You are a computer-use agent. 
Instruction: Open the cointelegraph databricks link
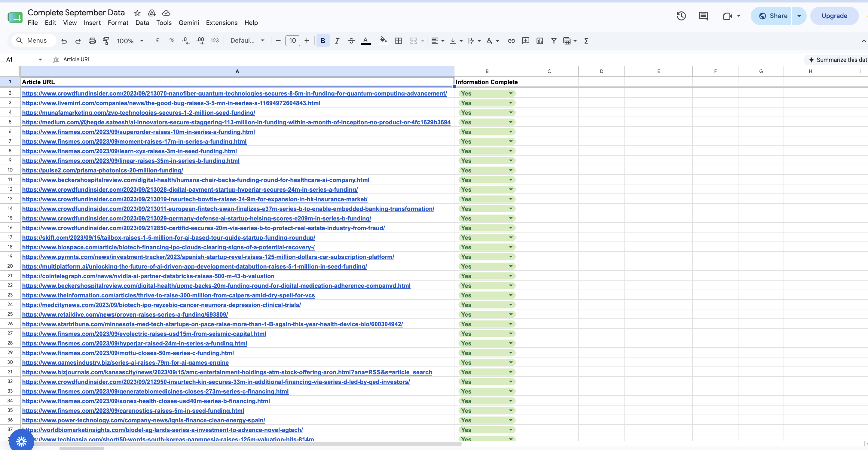coord(148,276)
